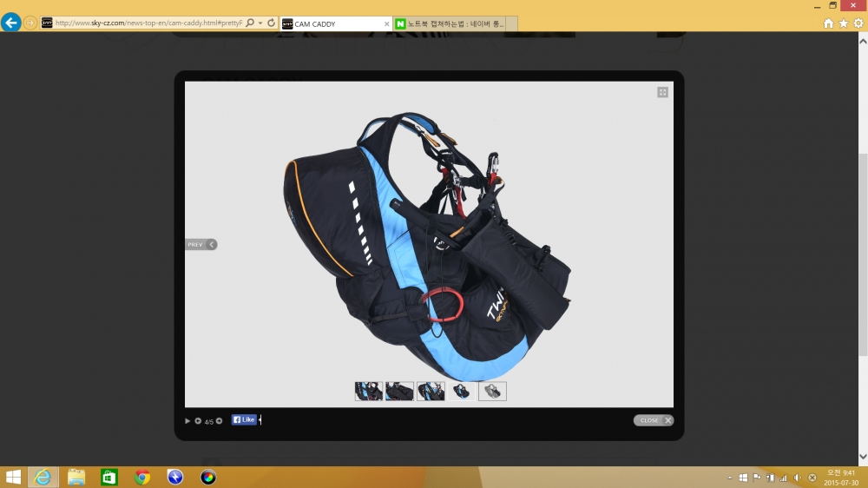
Task: Click the scrollbar down arrow
Action: pyautogui.click(x=863, y=457)
